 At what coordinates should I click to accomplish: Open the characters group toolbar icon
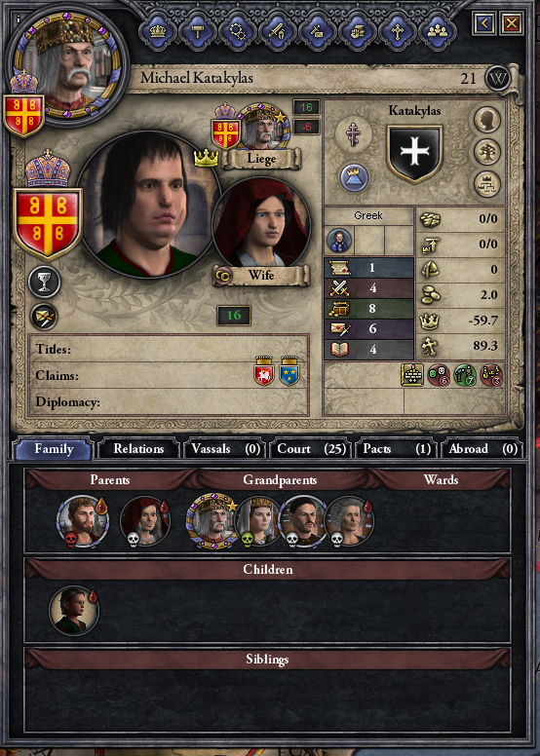438,32
